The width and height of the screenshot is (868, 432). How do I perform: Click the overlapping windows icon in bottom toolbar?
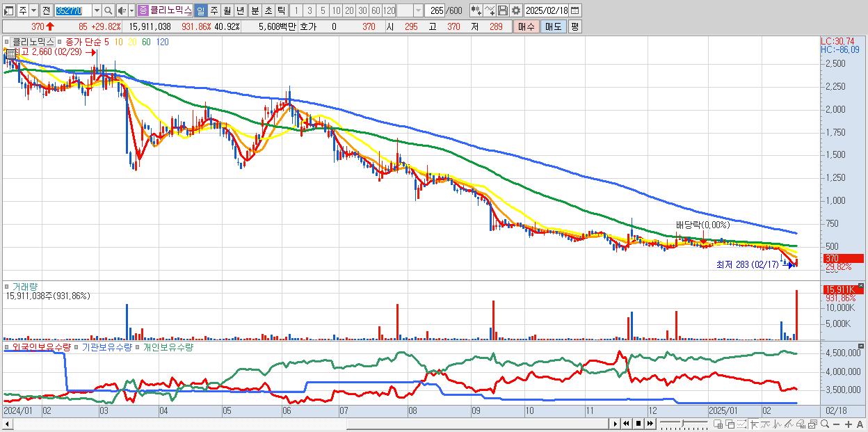730,424
